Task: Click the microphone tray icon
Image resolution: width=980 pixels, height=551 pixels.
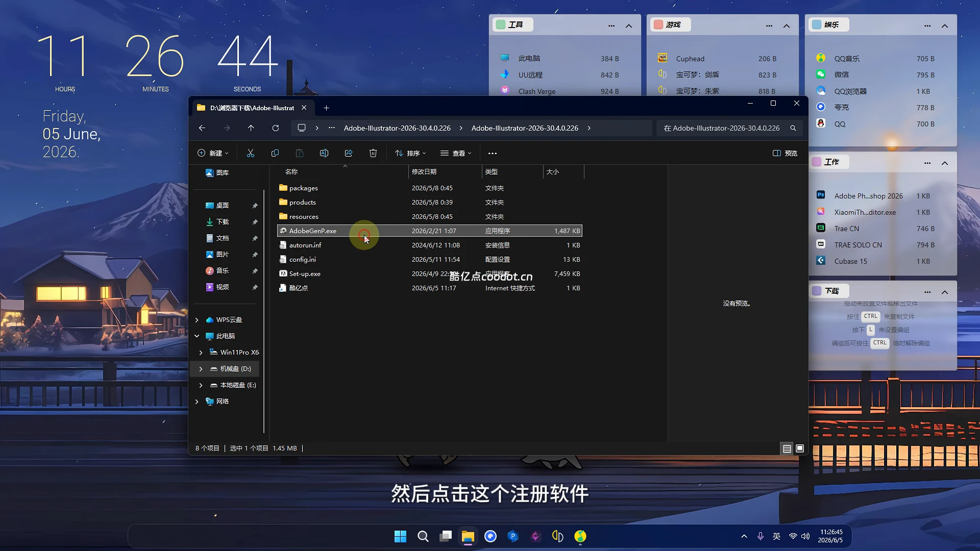Action: pos(761,536)
